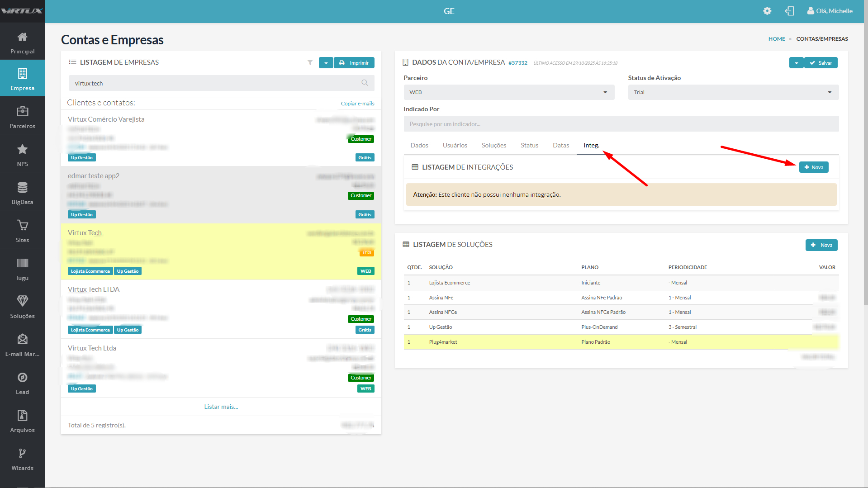Expand the dropdown arrow beside Salvar
This screenshot has width=868, height=488.
click(x=796, y=63)
